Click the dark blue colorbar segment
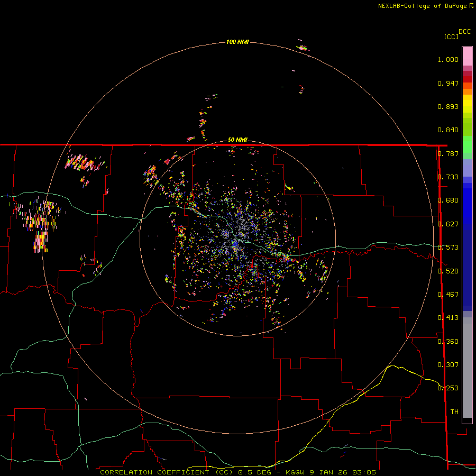476x476 pixels. (x=467, y=270)
